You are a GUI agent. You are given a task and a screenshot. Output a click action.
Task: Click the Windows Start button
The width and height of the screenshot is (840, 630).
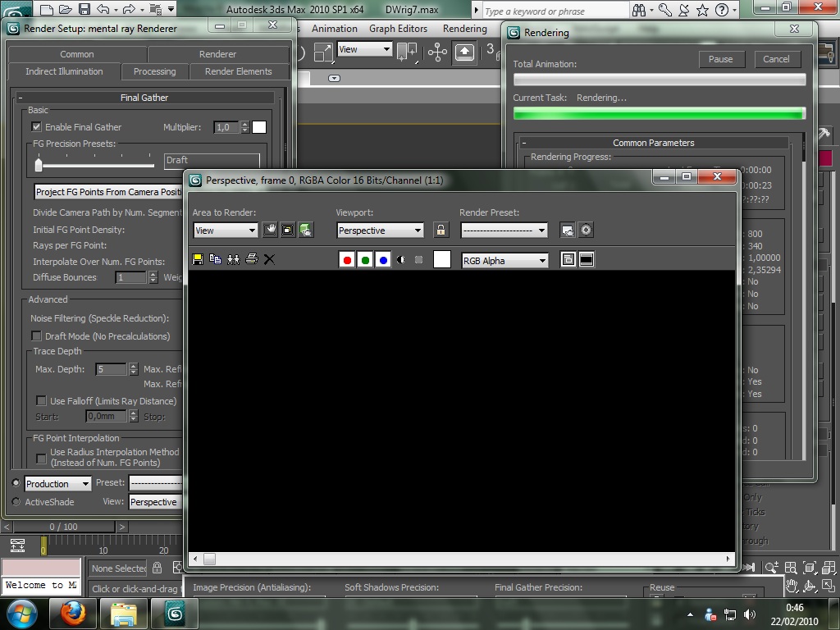(21, 614)
